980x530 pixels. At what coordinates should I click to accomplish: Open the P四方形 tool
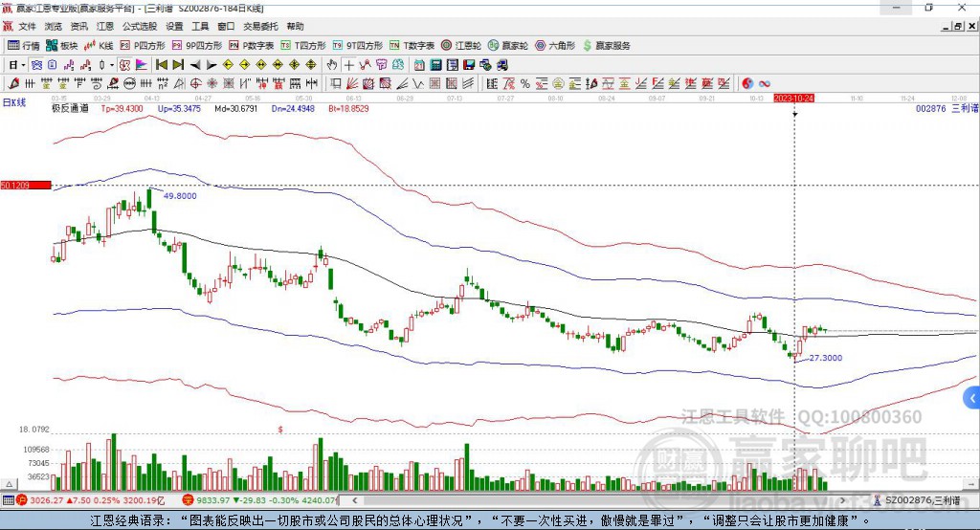pyautogui.click(x=143, y=46)
